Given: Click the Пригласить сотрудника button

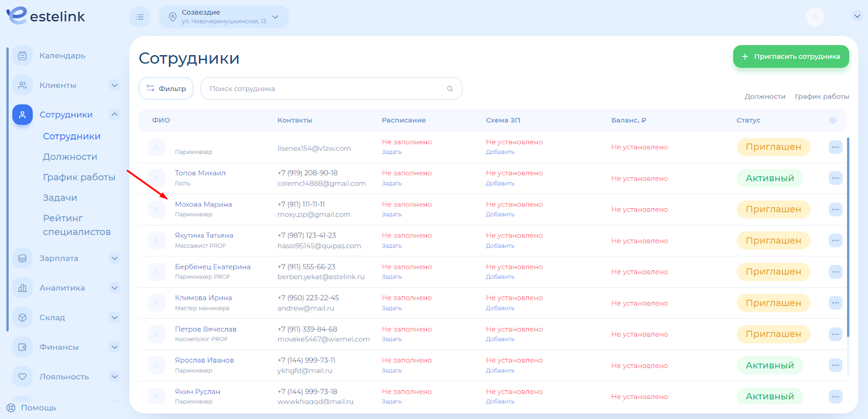Looking at the screenshot, I should click(x=790, y=56).
